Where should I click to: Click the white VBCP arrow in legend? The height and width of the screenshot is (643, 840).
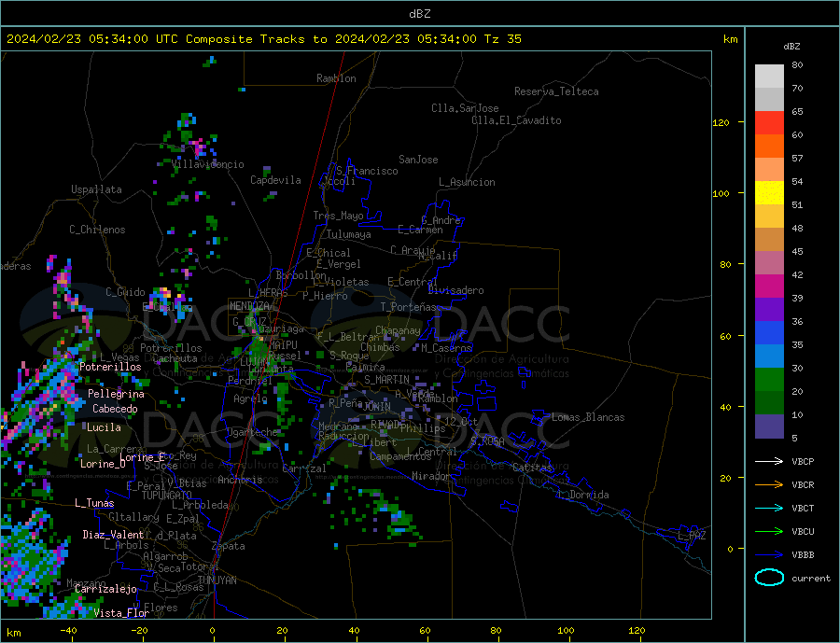click(x=769, y=461)
